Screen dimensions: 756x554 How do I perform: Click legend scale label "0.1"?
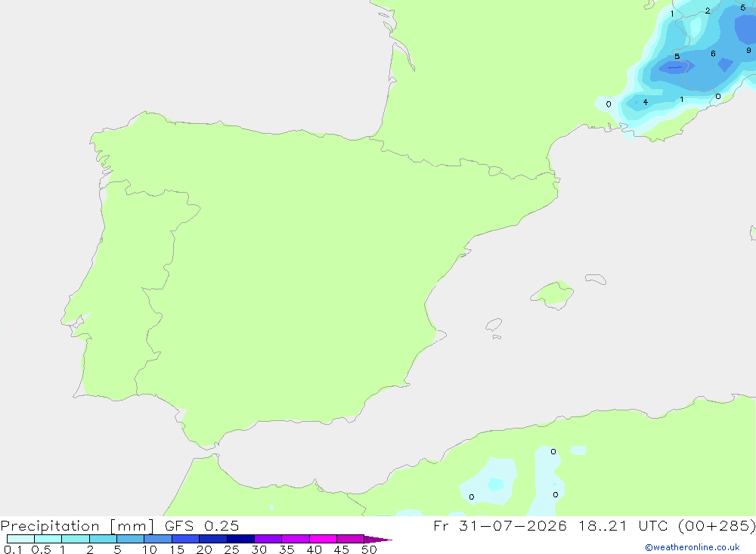click(x=13, y=549)
